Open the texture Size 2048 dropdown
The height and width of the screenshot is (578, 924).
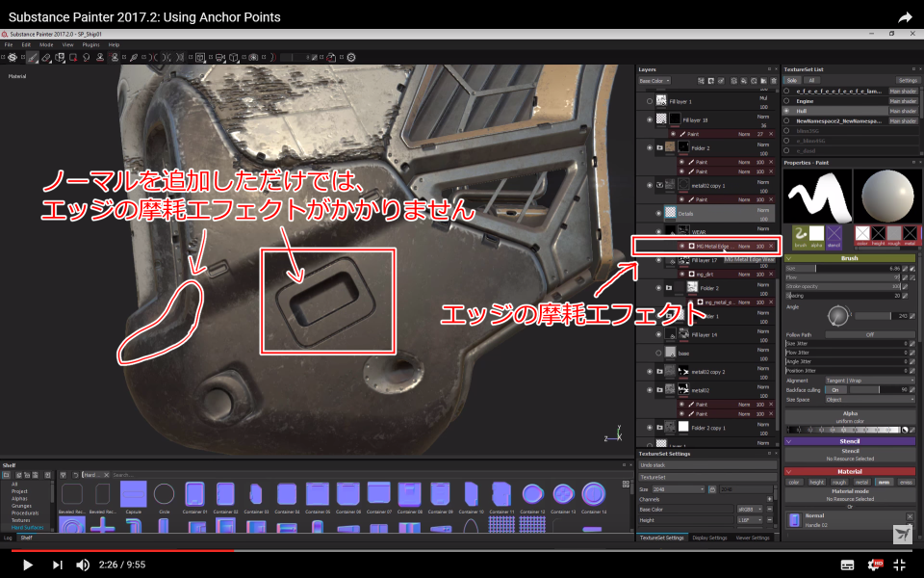point(678,489)
